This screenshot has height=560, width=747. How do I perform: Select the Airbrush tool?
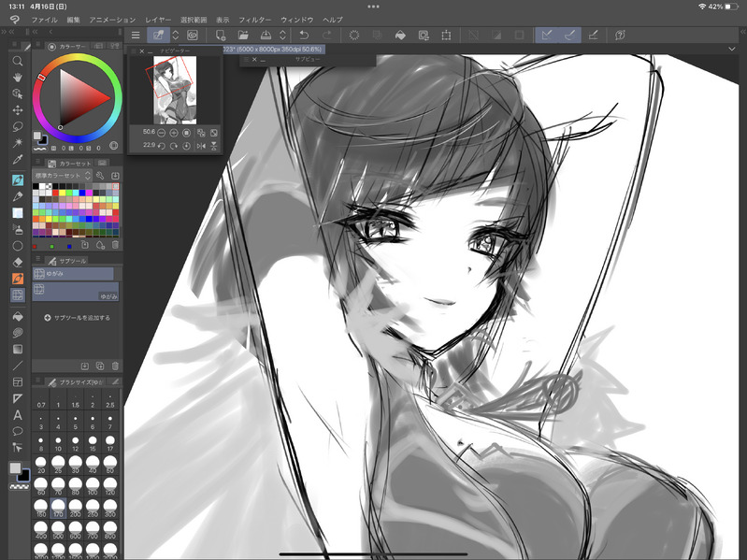click(18, 230)
